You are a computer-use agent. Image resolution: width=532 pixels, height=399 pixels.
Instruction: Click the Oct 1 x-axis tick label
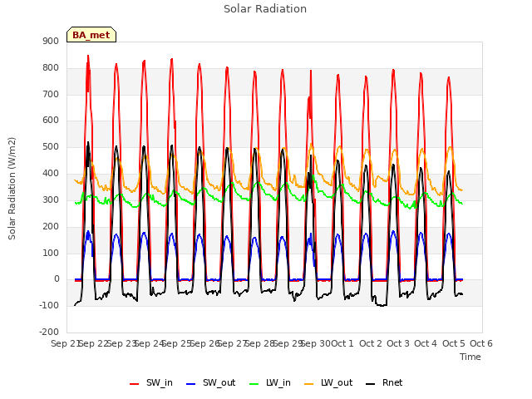click(x=342, y=343)
